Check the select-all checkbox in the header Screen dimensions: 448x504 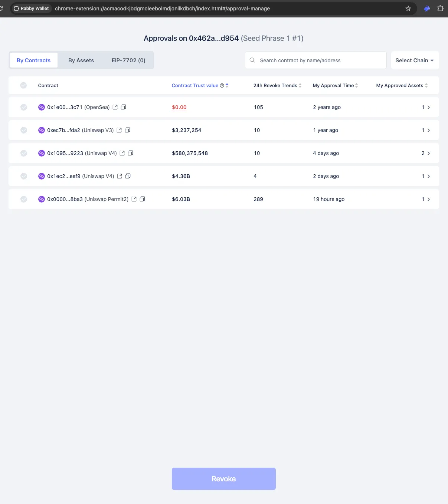pos(23,85)
